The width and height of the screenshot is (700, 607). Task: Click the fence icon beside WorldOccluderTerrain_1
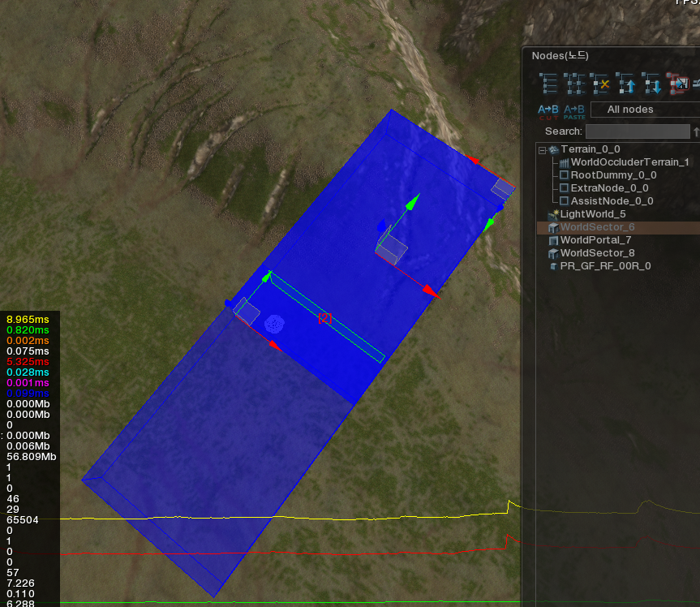point(564,162)
